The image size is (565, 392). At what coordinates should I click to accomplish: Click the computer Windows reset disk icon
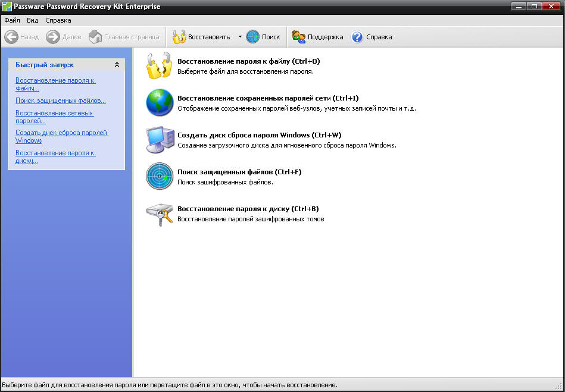(160, 140)
